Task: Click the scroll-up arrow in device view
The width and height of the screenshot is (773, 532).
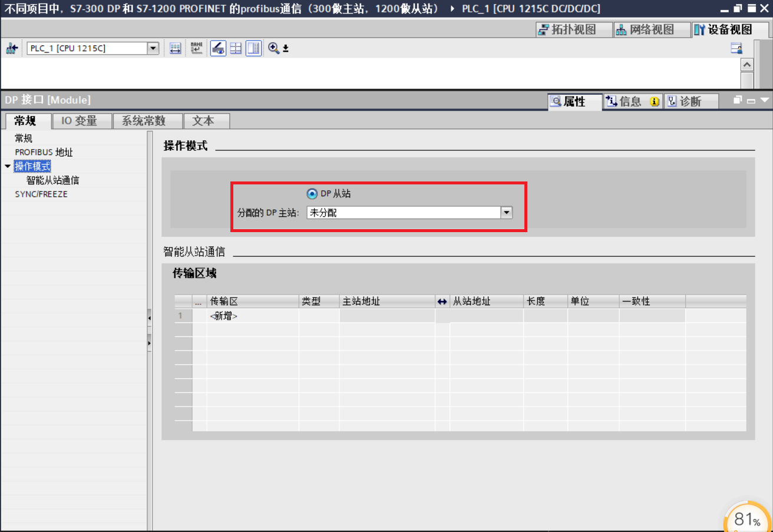Action: tap(747, 65)
